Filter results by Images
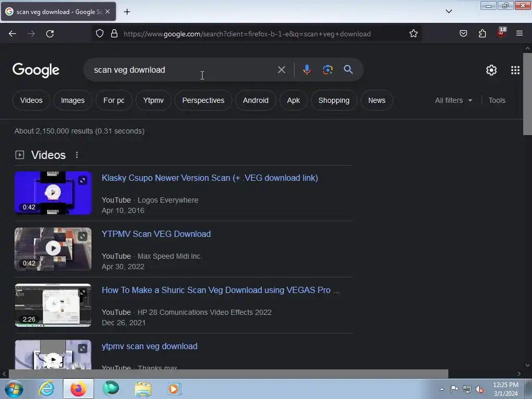532x399 pixels. 73,100
